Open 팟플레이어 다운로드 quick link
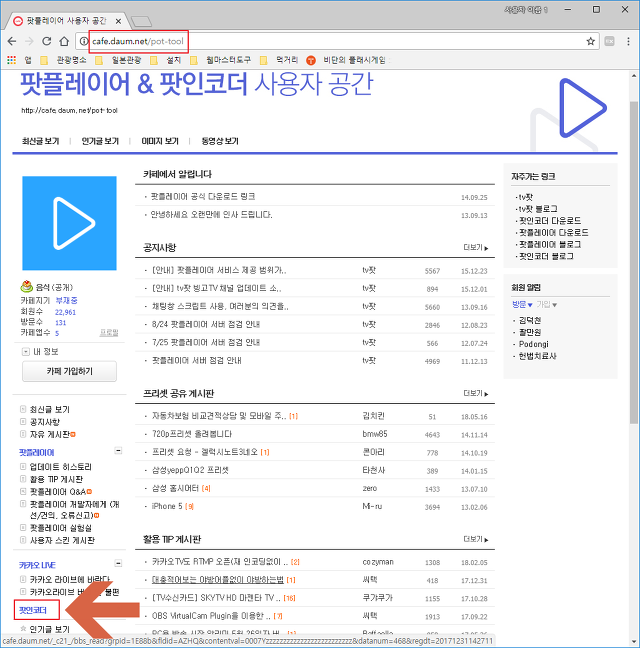 coord(554,233)
